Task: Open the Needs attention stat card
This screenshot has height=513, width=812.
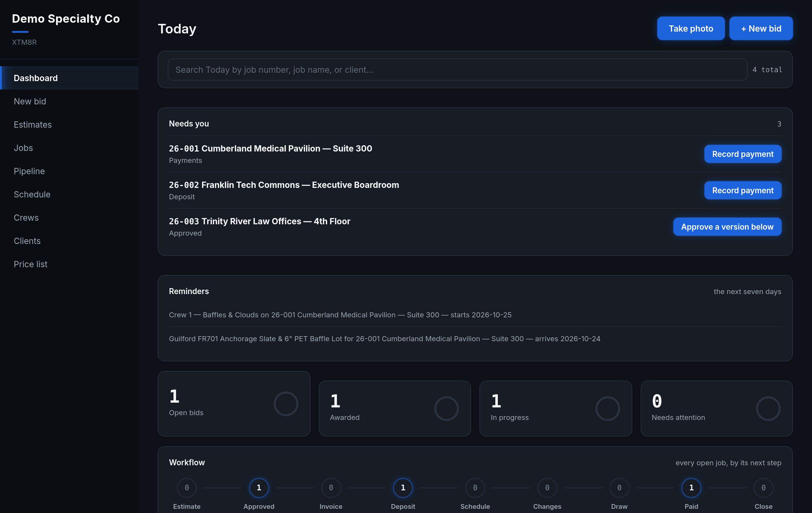Action: (716, 408)
